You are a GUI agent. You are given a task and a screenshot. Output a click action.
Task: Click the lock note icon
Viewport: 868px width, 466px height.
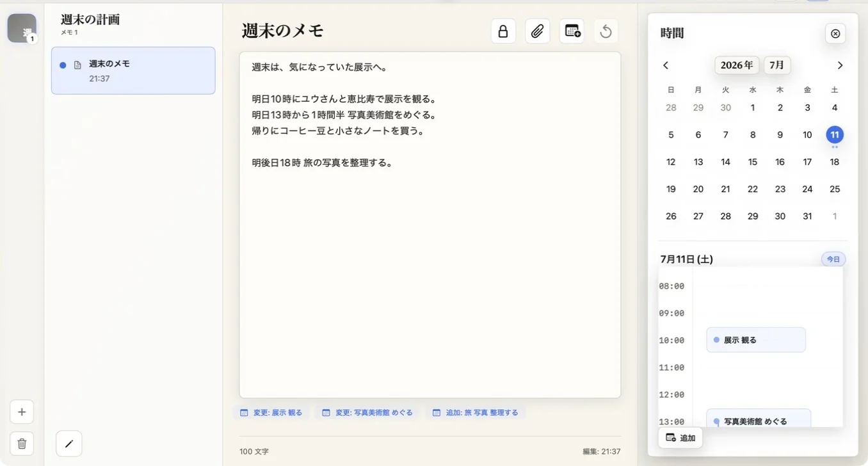[x=503, y=31]
